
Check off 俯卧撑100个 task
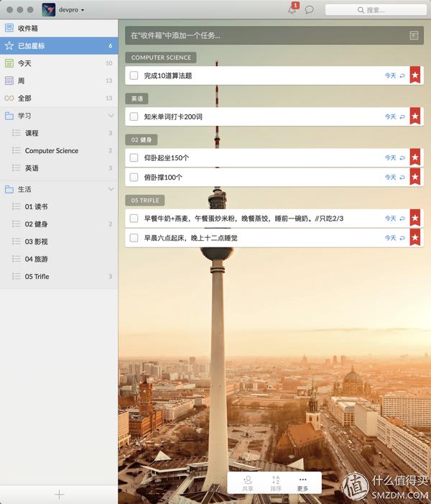(x=134, y=177)
